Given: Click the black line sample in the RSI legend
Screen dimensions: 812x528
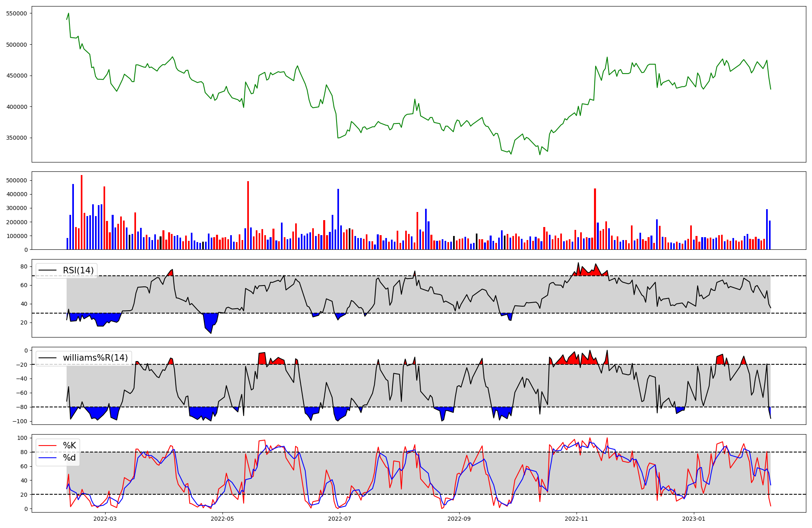Looking at the screenshot, I should pyautogui.click(x=48, y=270).
